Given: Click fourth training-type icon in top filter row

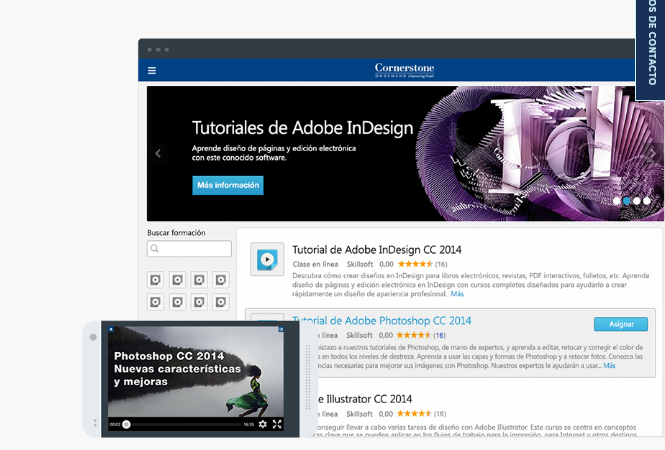Looking at the screenshot, I should click(221, 280).
